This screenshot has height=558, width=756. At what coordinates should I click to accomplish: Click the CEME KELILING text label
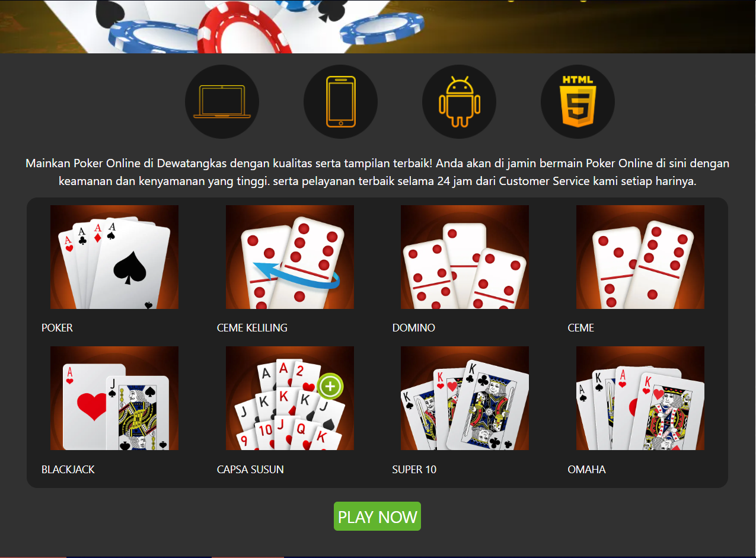[x=252, y=328]
